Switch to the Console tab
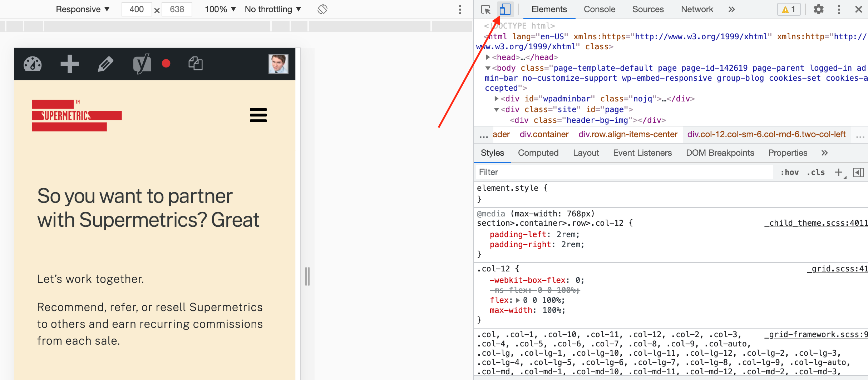 [599, 9]
